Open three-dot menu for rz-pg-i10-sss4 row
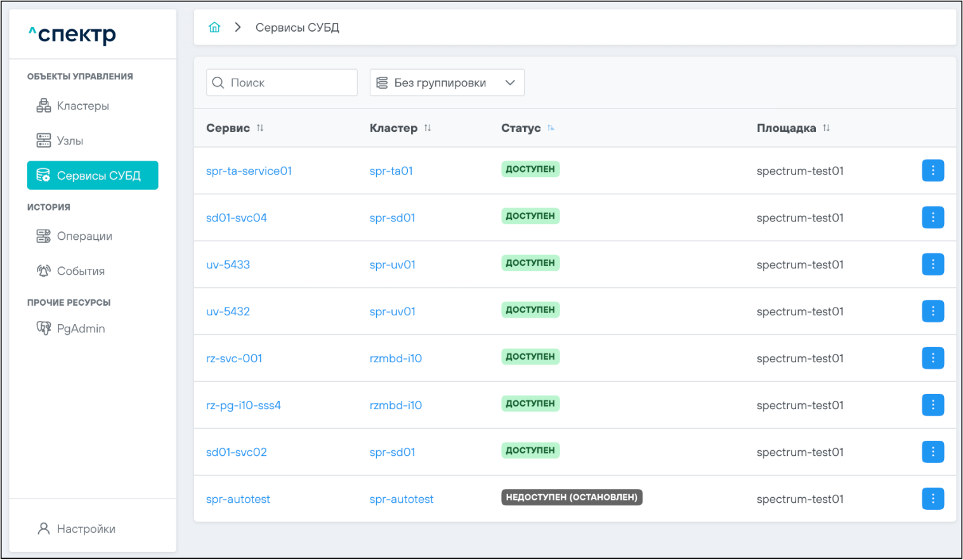Screen dimensions: 963x560 click(x=933, y=405)
